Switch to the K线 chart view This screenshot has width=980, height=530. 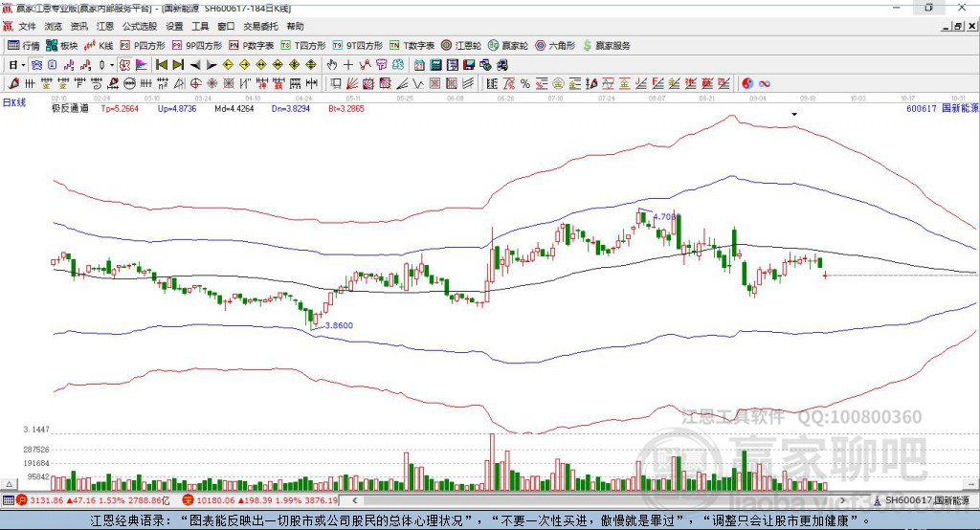click(99, 46)
